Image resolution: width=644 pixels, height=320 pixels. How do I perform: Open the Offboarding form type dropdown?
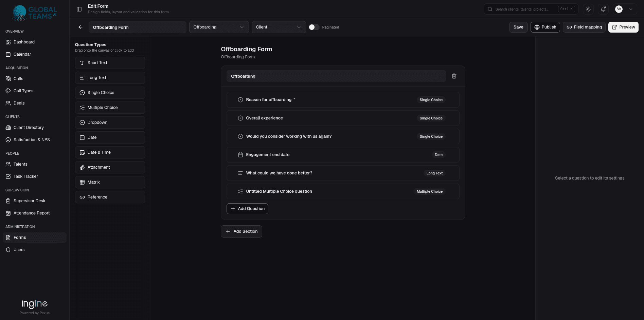(219, 27)
